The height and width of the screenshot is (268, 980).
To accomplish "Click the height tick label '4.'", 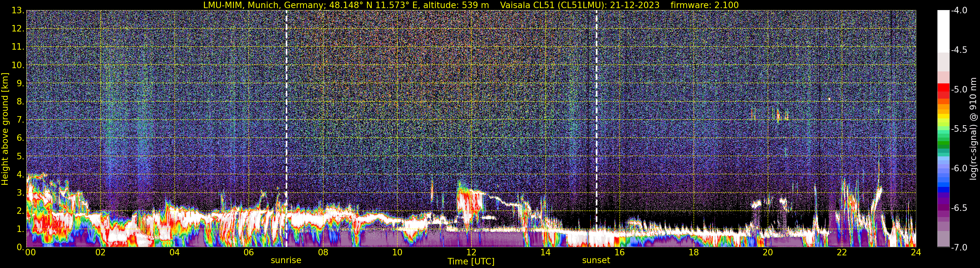I will click(20, 175).
